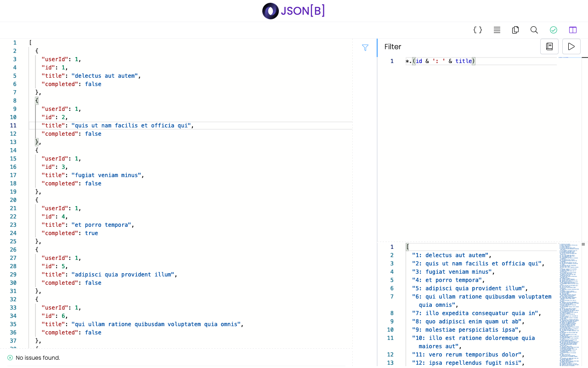588x368 pixels.
Task: Click the 'title' token in the query
Action: pos(464,61)
